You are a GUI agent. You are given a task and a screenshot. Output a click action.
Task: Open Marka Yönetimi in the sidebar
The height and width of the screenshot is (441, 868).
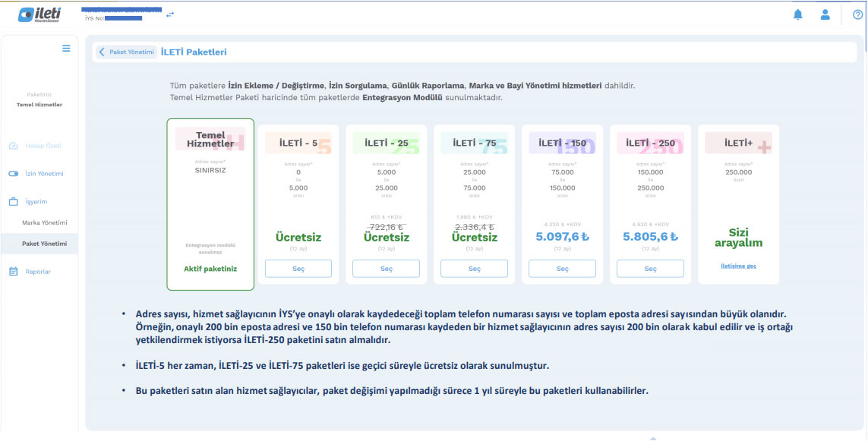44,223
